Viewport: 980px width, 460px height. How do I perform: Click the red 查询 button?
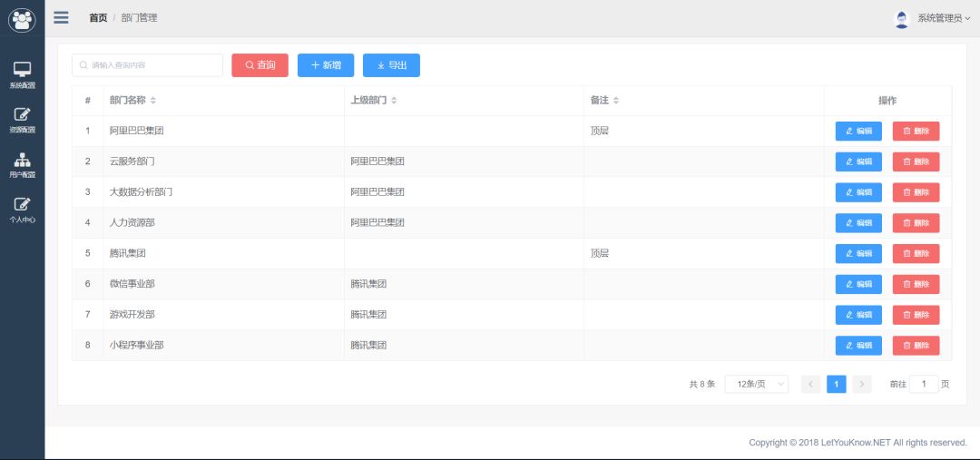260,65
